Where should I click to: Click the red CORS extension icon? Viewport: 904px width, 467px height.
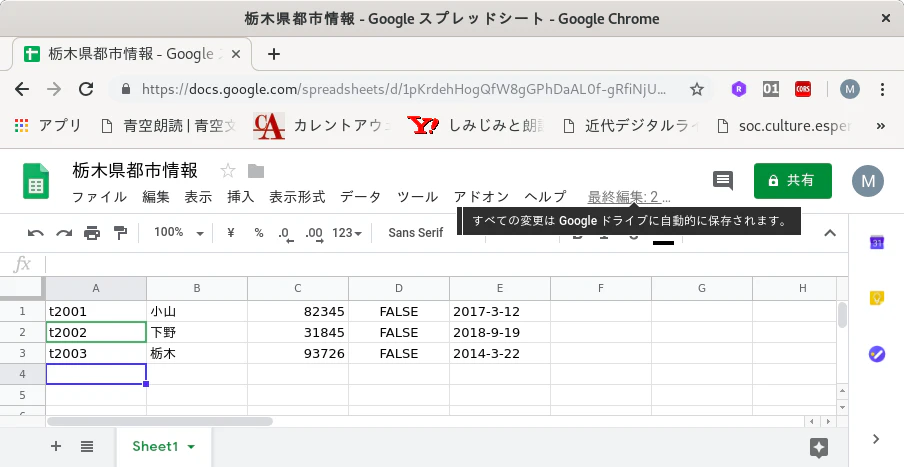[x=803, y=89]
